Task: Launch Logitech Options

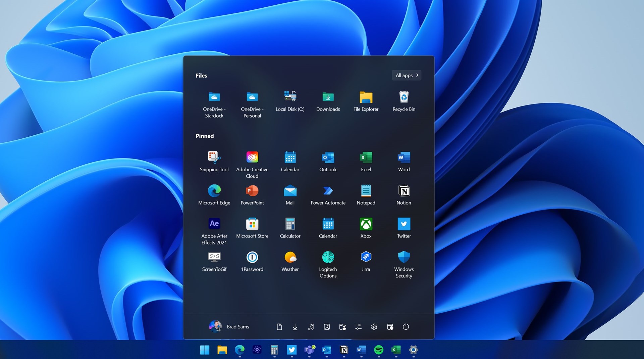Action: pos(328,264)
